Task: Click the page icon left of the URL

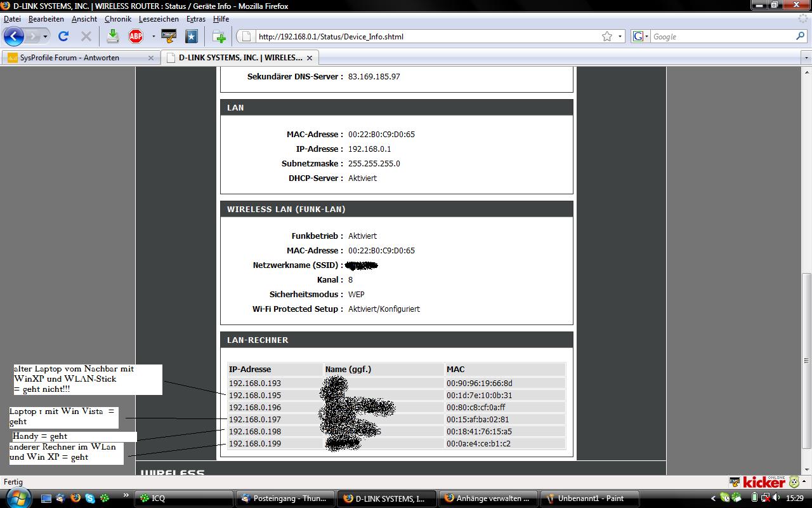Action: point(247,36)
